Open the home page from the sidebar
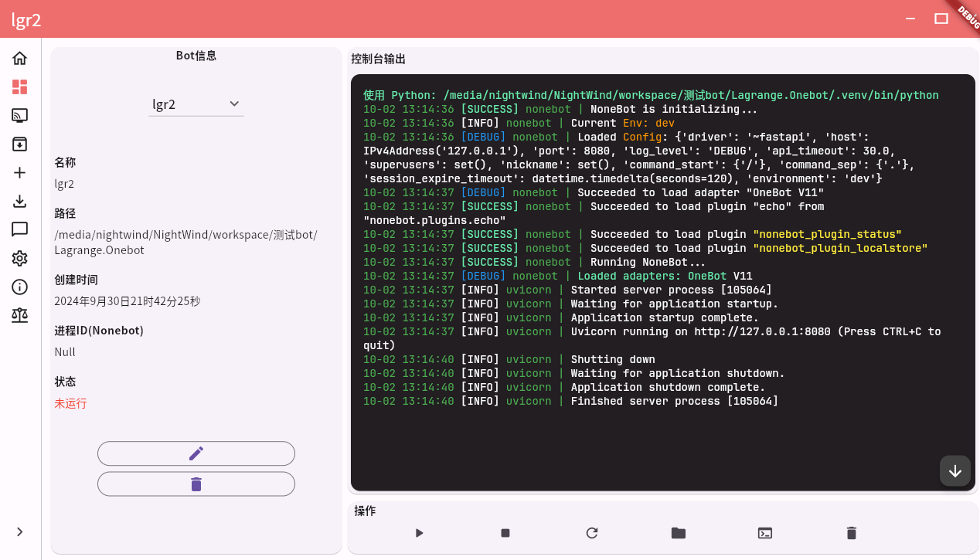The image size is (980, 560). point(19,57)
